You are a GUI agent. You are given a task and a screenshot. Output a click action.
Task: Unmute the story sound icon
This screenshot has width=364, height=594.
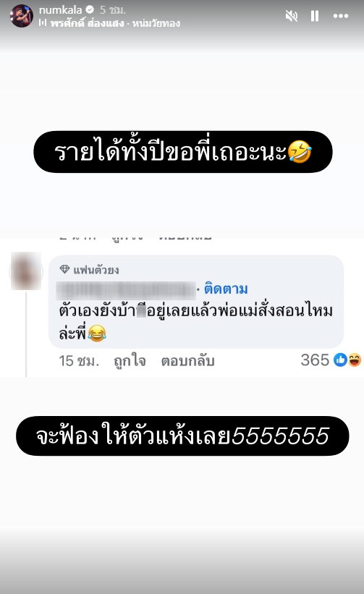292,16
